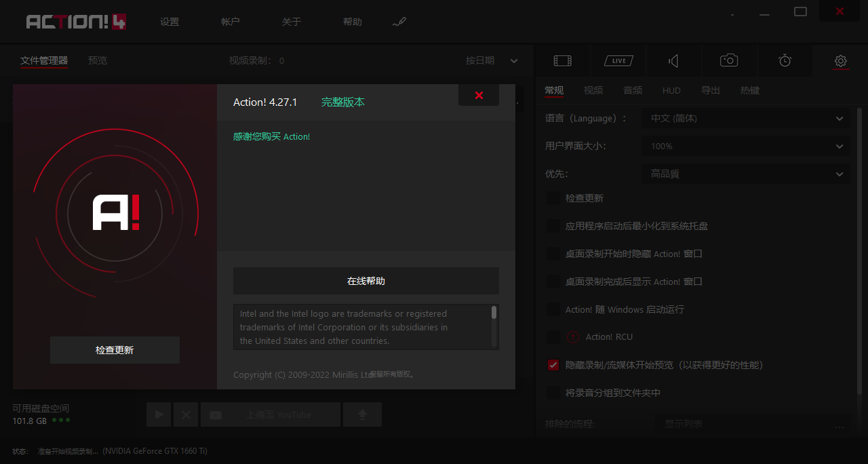This screenshot has width=868, height=464.
Task: Toggle 桌面录制完成后显示 Action! 窗口 checkbox
Action: pos(553,282)
